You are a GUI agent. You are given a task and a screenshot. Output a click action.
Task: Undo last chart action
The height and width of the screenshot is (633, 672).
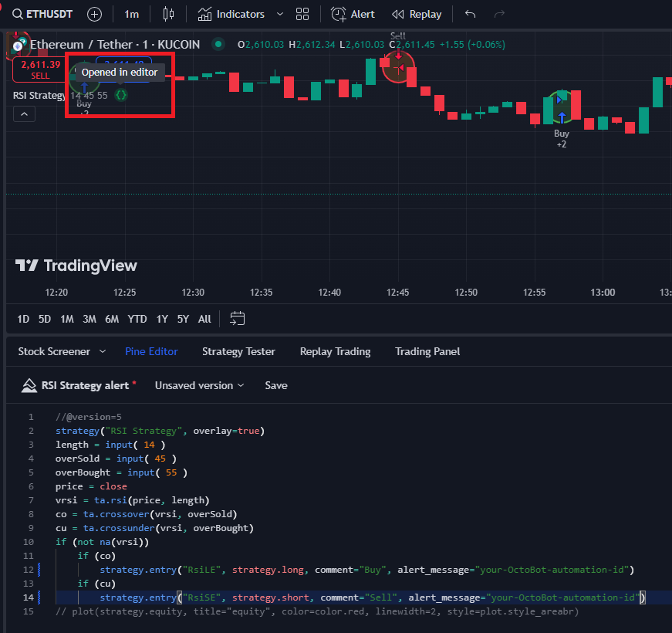coord(470,14)
